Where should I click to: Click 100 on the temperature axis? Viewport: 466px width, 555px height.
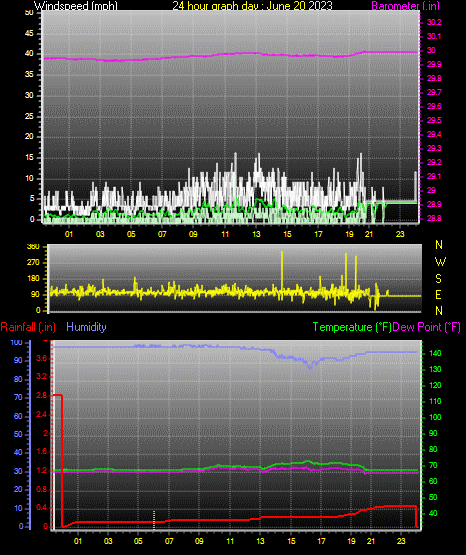click(435, 417)
